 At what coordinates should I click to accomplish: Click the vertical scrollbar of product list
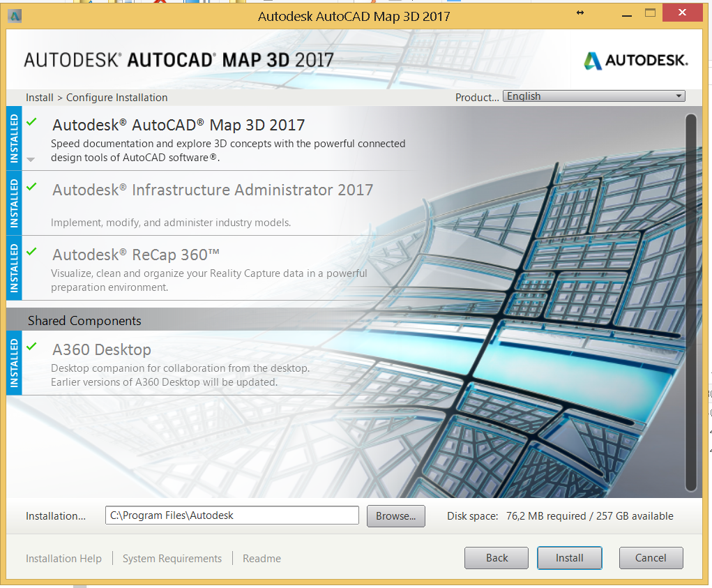pos(690,303)
